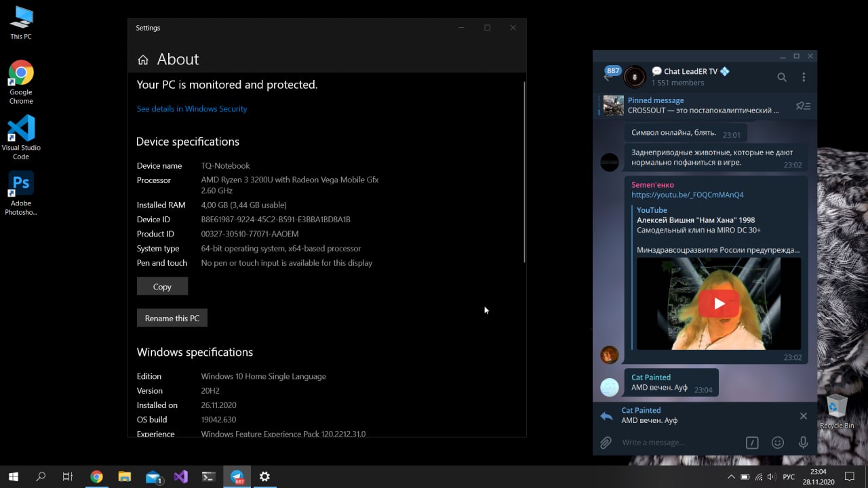
Task: Click Device ID value text
Action: (x=275, y=220)
